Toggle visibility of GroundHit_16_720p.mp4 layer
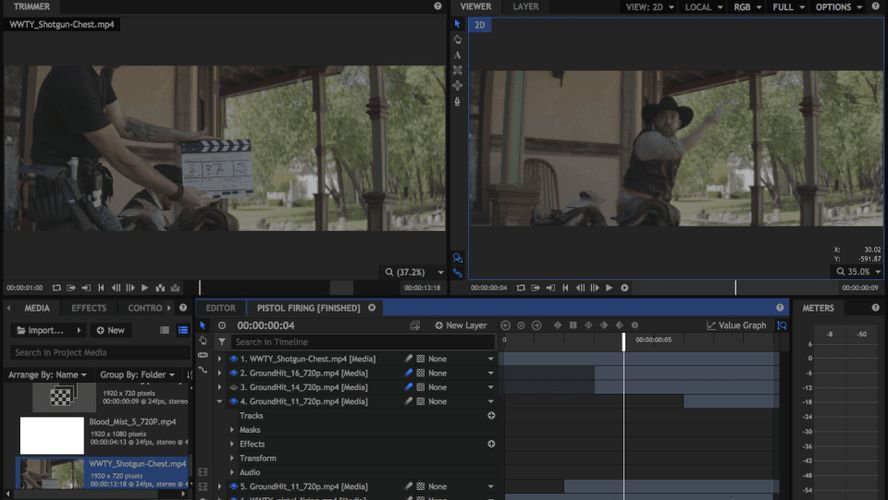 pyautogui.click(x=233, y=373)
